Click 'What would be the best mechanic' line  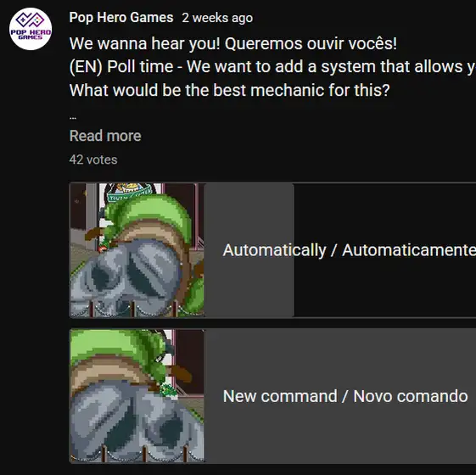(229, 90)
